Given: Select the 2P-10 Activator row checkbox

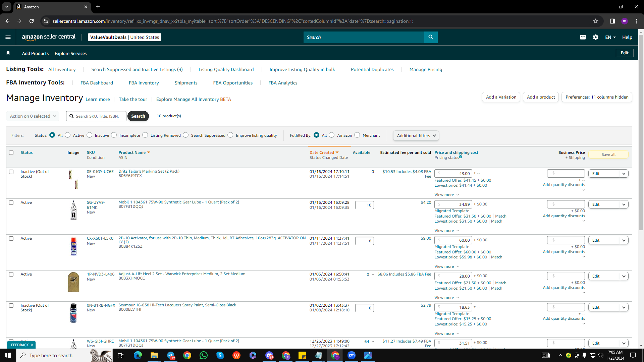Looking at the screenshot, I should tap(11, 238).
